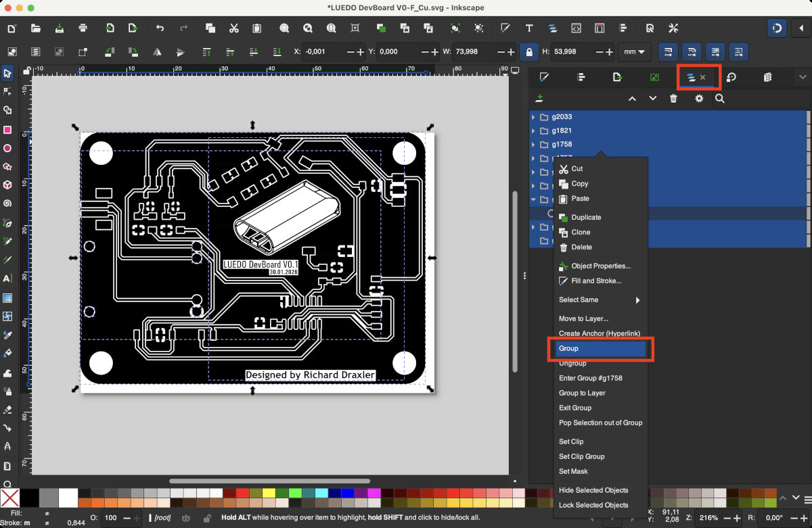
Task: Select the Eraser tool
Action: pyautogui.click(x=7, y=409)
